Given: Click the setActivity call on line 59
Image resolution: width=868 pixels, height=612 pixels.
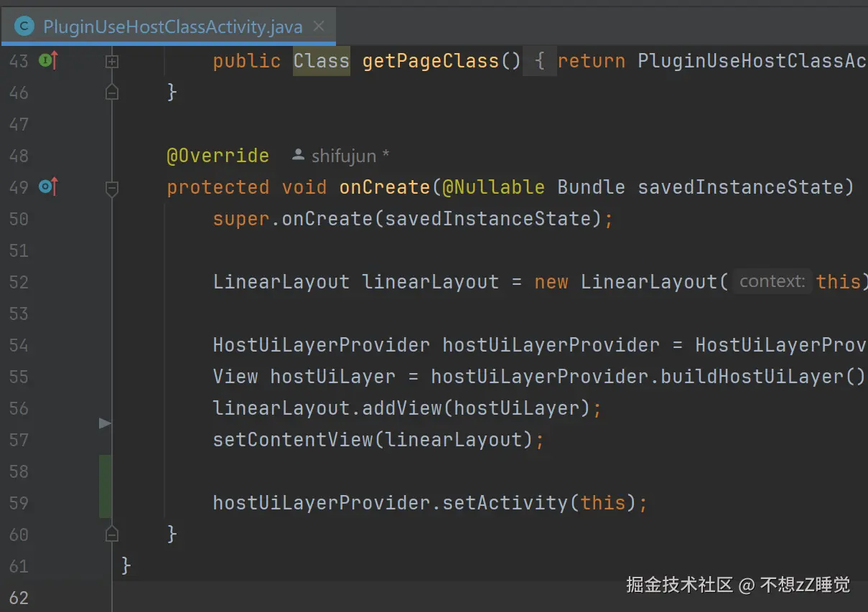Looking at the screenshot, I should coord(505,503).
